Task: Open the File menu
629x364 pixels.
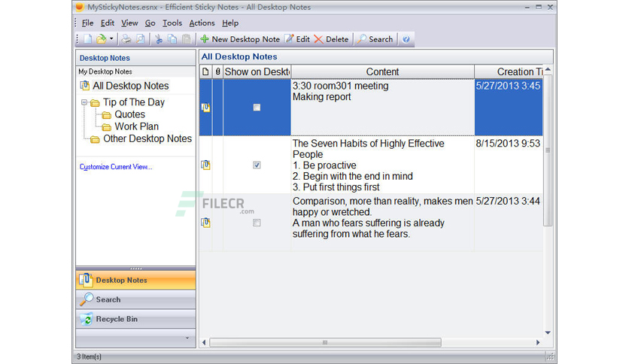Action: [87, 23]
